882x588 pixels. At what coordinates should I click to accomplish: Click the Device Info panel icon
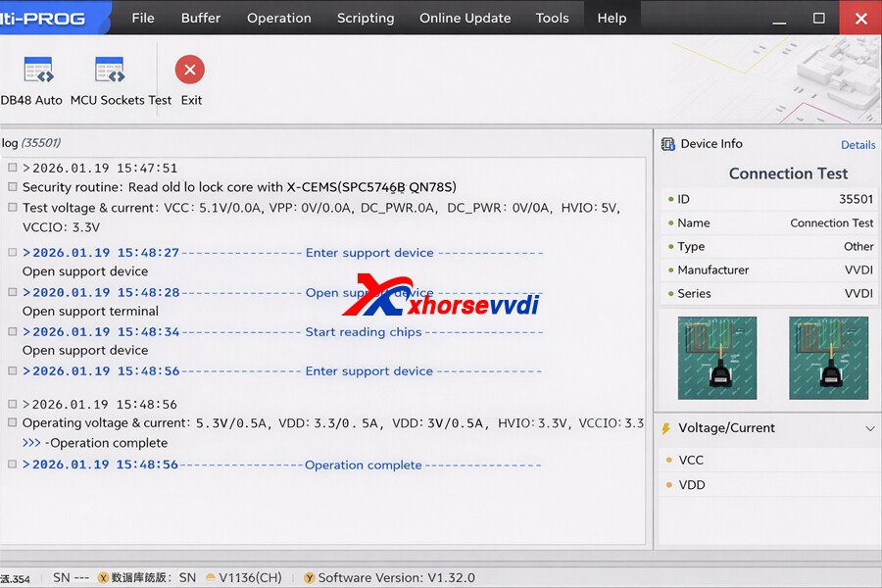(668, 144)
